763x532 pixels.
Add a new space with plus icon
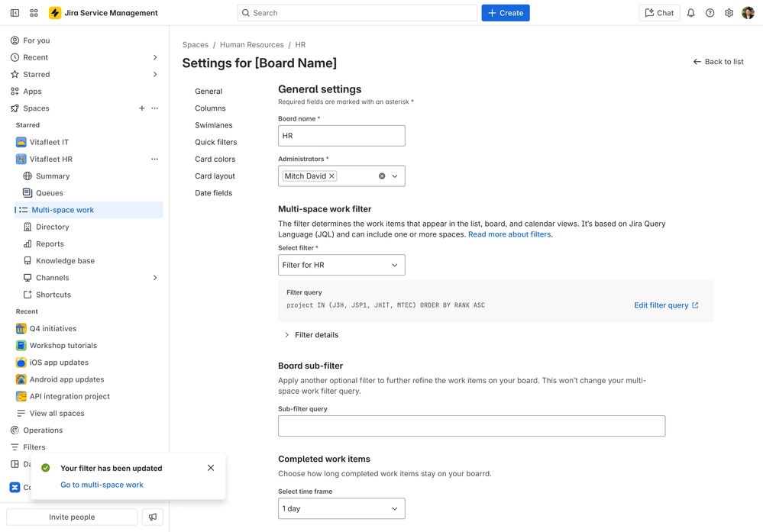tap(141, 108)
